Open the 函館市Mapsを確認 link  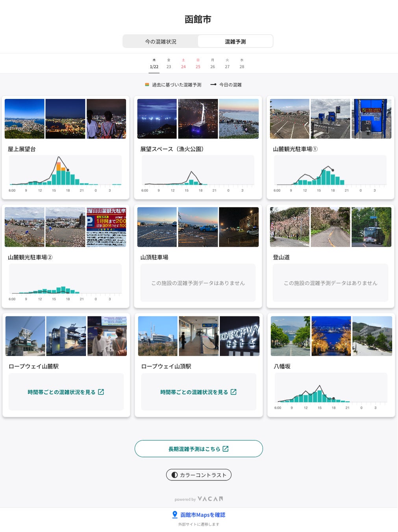tap(203, 514)
